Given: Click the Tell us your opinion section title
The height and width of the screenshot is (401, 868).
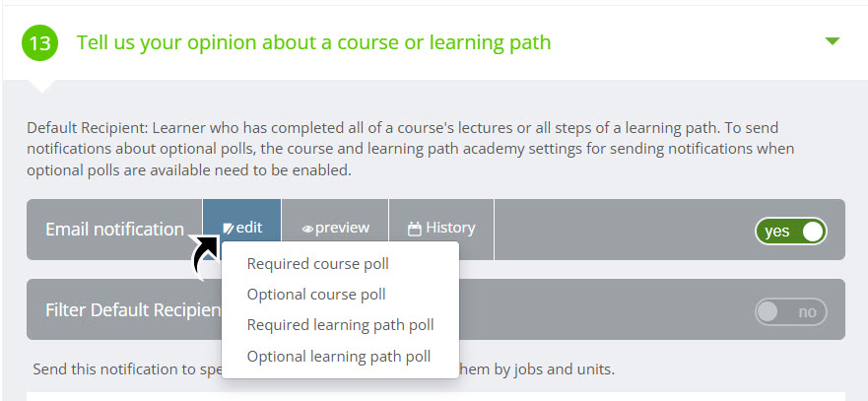Looking at the screenshot, I should (314, 42).
